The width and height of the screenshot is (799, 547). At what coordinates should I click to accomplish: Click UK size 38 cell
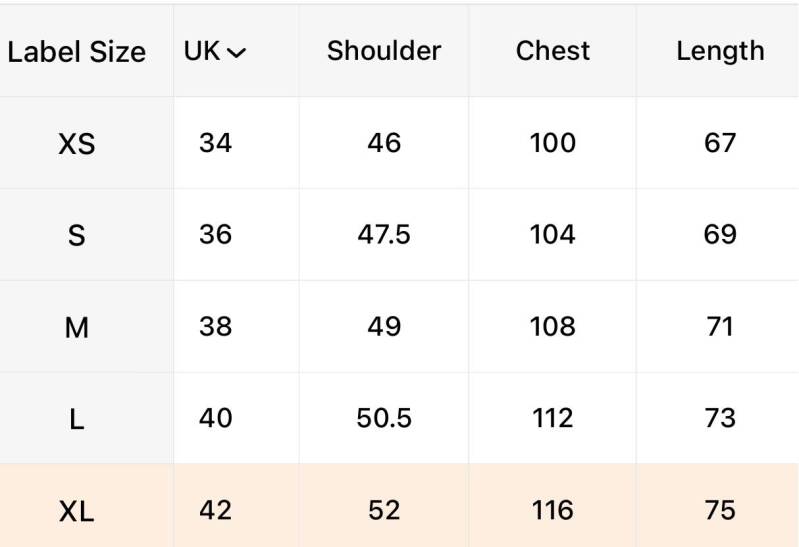(215, 326)
